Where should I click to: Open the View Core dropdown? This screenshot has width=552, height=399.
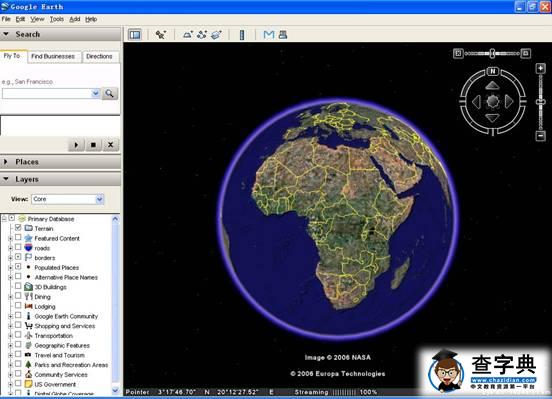click(100, 199)
